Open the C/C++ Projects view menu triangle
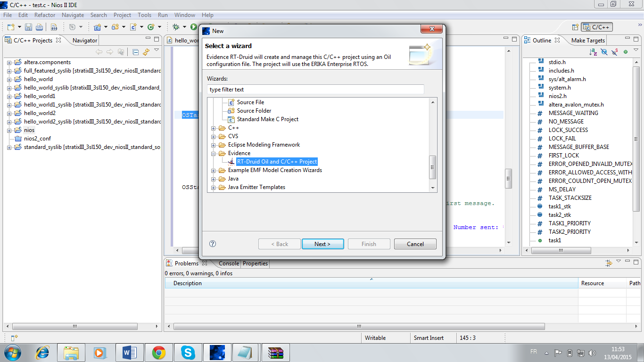644x362 pixels. (x=157, y=51)
